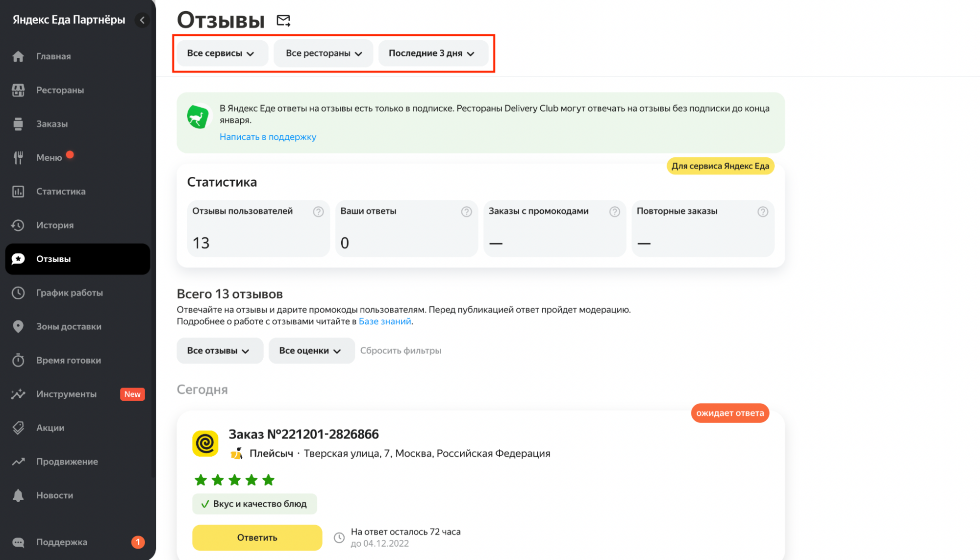Image resolution: width=980 pixels, height=560 pixels.
Task: Click the bar chart icon for Статистика
Action: [x=18, y=192]
